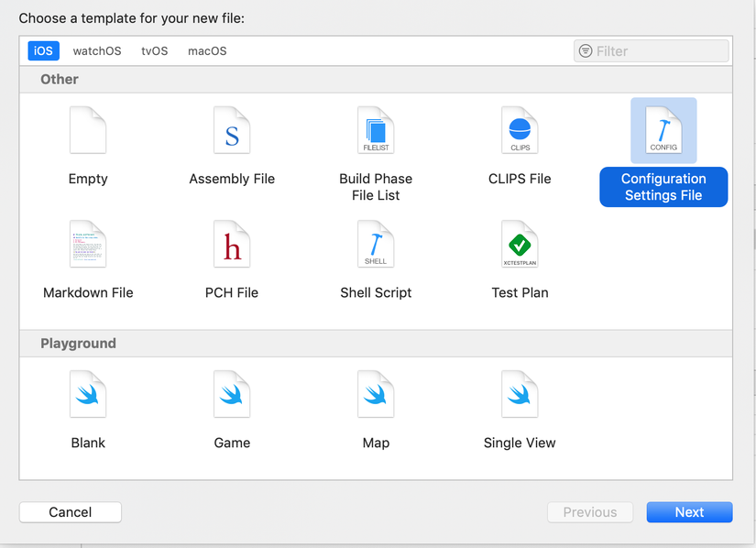Select the Configuration Settings File icon
The image size is (756, 548).
click(x=663, y=130)
